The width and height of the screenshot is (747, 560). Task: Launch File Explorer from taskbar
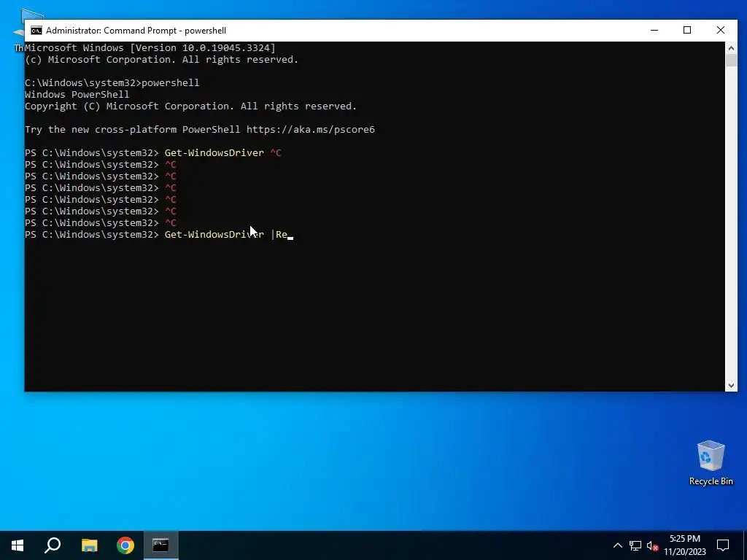click(x=89, y=545)
